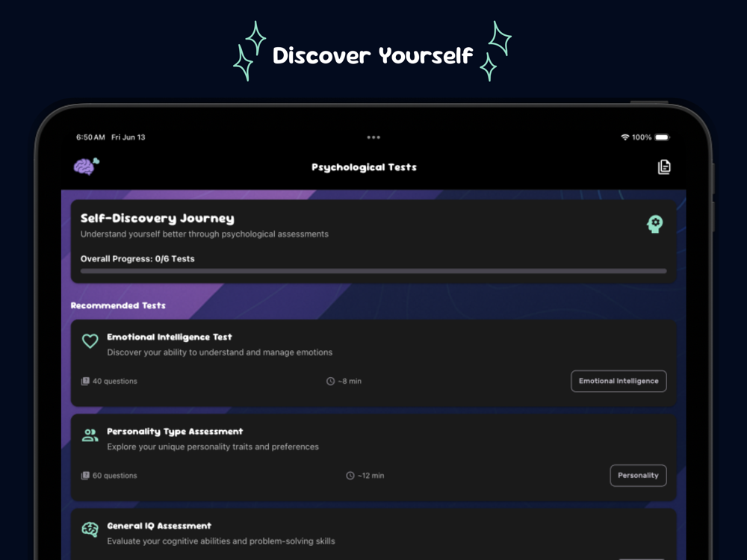Click 'Understand yourself better' subtitle text

pyautogui.click(x=205, y=234)
